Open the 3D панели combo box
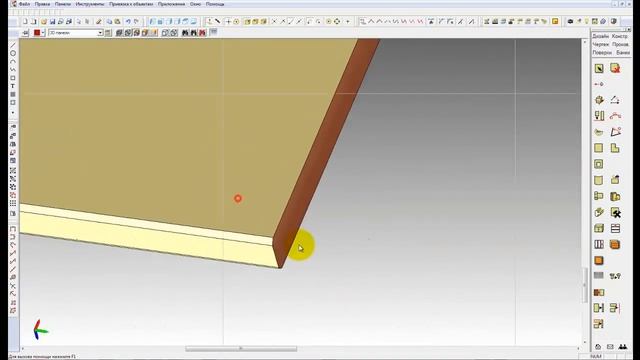Screen dimensions: 640x360 tap(76, 33)
